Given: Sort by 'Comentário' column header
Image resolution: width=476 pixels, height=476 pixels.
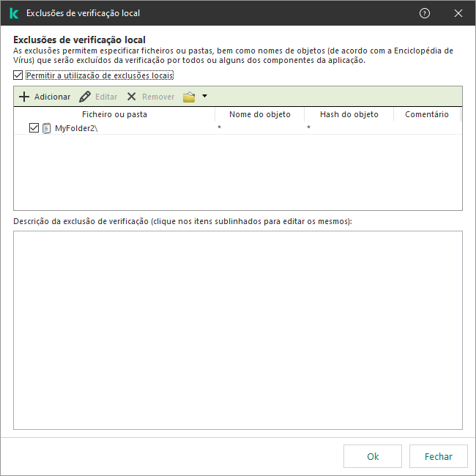Looking at the screenshot, I should click(427, 114).
